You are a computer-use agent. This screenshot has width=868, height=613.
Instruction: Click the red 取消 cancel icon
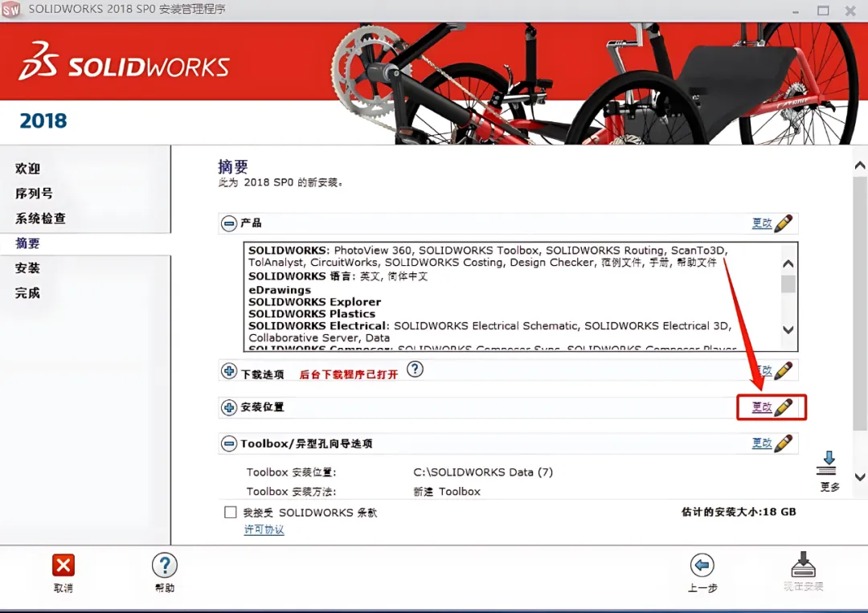[63, 566]
